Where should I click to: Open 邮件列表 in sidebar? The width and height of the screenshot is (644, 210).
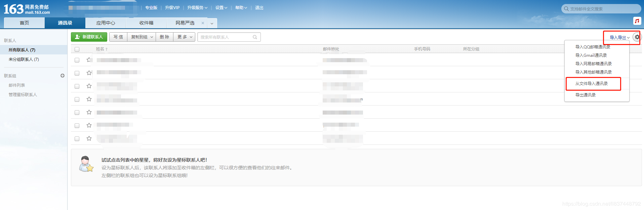17,85
